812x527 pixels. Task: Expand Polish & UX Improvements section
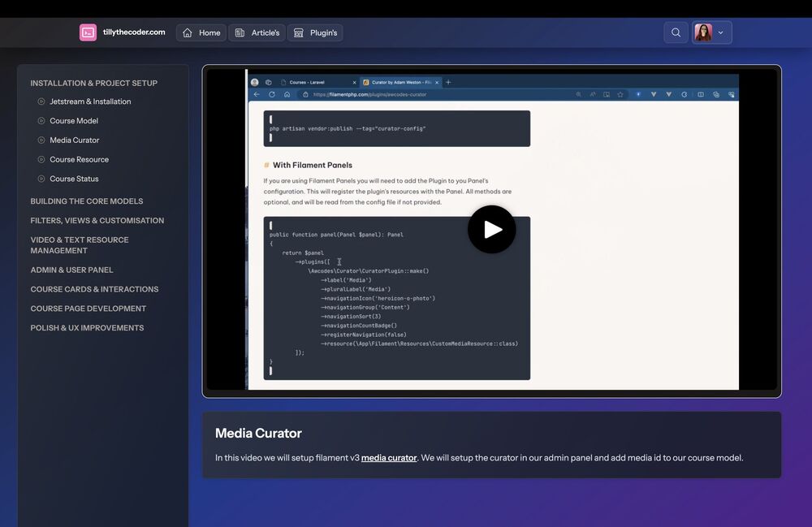(87, 328)
